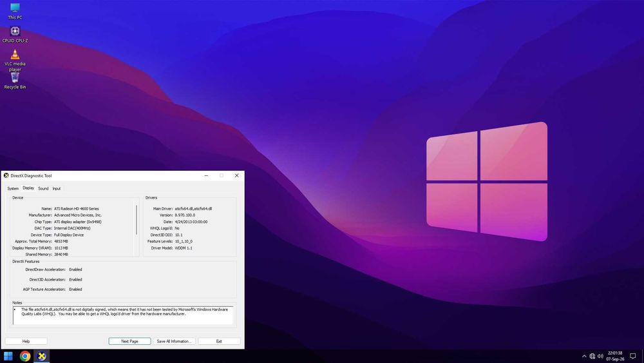Click '4853 MB' total memory value
The width and height of the screenshot is (644, 363).
tap(61, 241)
